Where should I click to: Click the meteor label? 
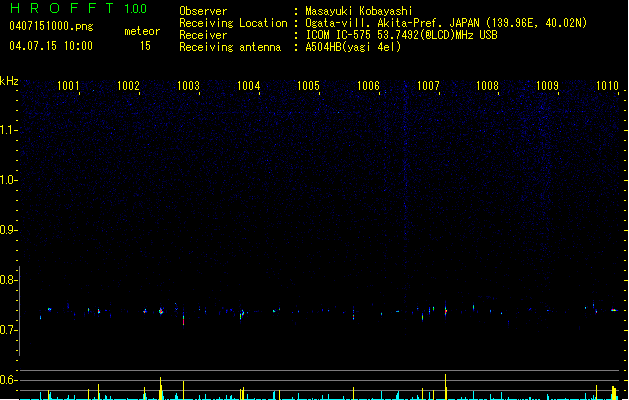142,31
